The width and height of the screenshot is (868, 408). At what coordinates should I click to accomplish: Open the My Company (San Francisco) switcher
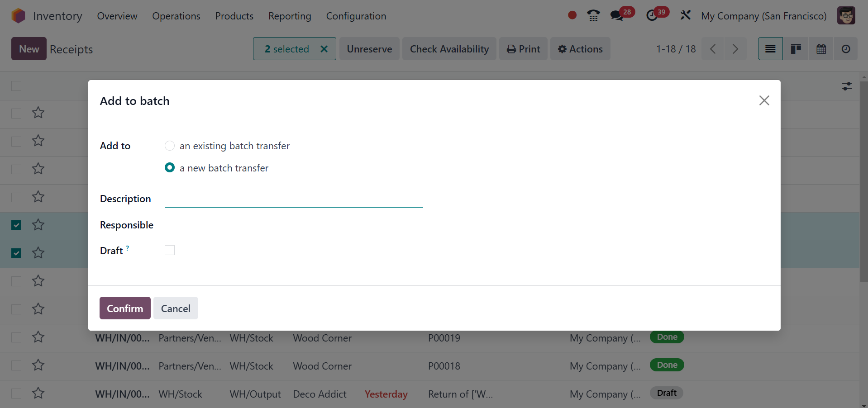(x=763, y=16)
